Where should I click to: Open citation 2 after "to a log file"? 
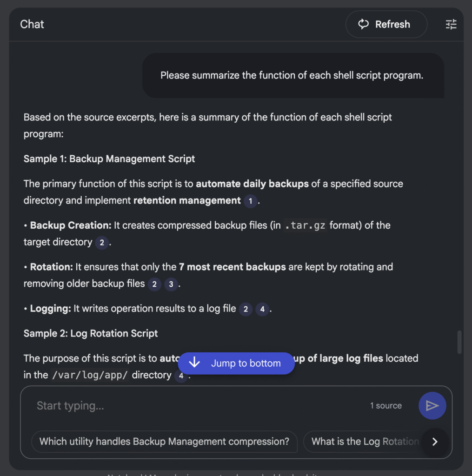pyautogui.click(x=246, y=309)
